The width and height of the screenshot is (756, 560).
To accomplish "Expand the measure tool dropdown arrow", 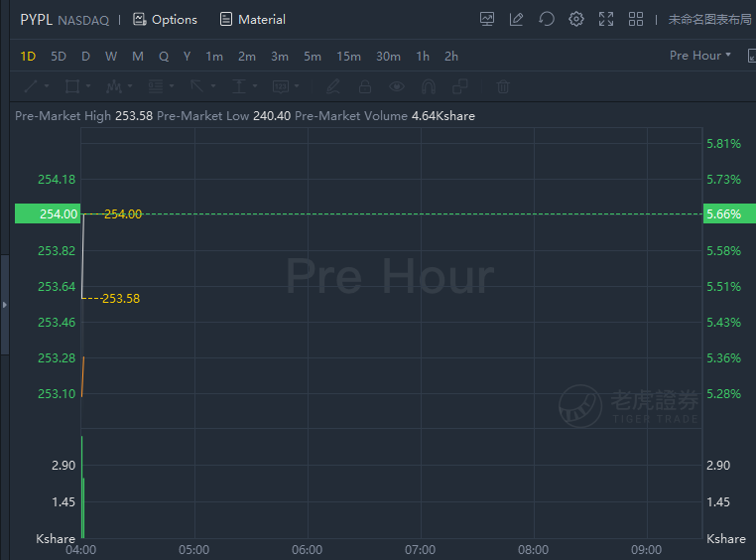I will [x=255, y=86].
